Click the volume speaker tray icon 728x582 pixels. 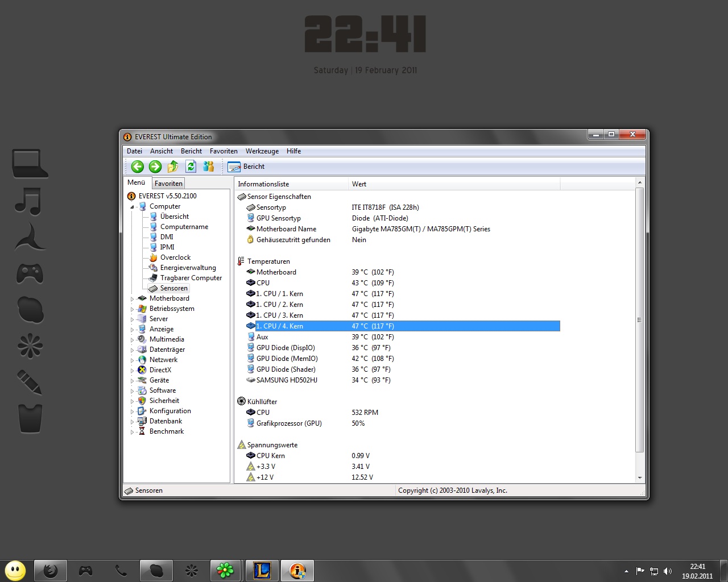pyautogui.click(x=668, y=571)
